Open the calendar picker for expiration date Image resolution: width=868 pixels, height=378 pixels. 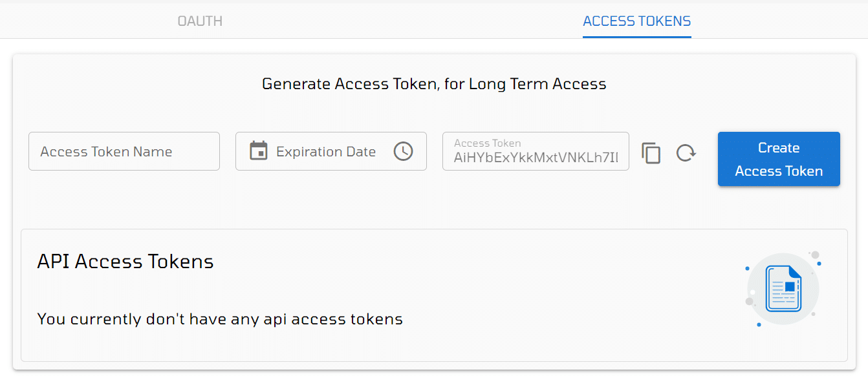click(x=259, y=151)
